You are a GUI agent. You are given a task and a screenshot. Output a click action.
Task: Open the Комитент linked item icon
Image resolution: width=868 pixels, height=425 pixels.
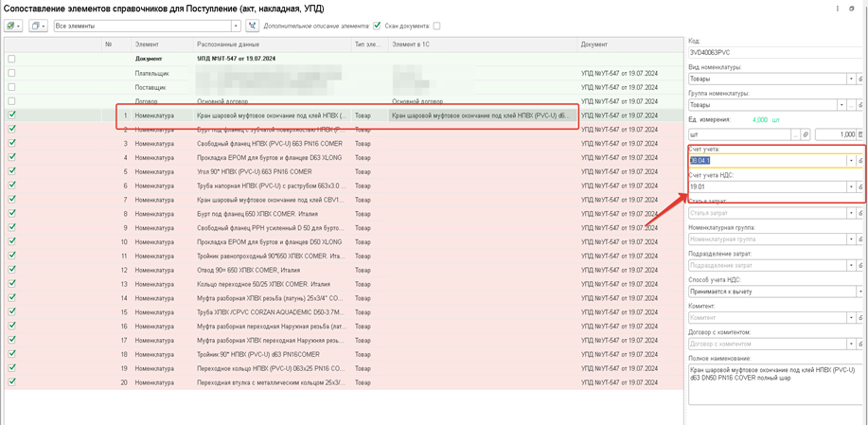tap(860, 318)
